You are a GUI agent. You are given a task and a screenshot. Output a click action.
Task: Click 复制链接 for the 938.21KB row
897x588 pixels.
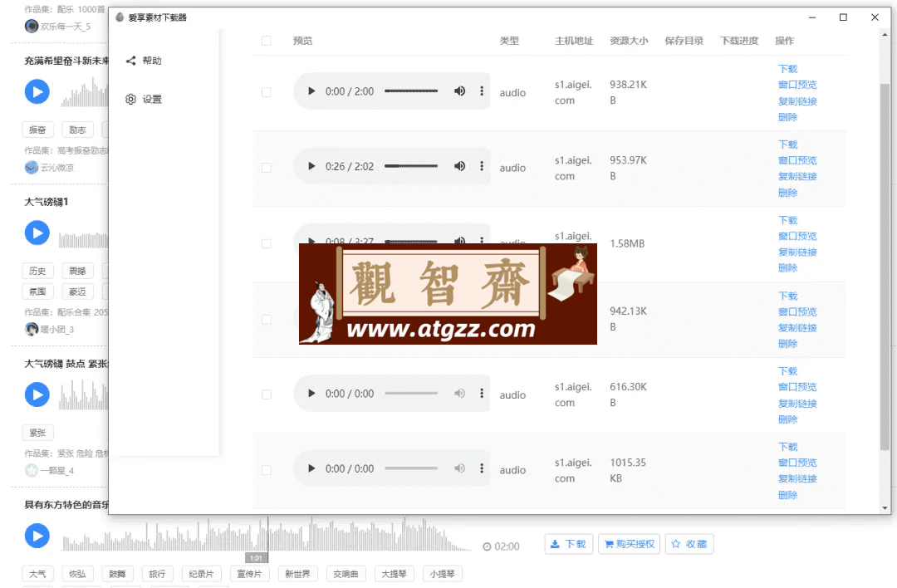point(797,101)
